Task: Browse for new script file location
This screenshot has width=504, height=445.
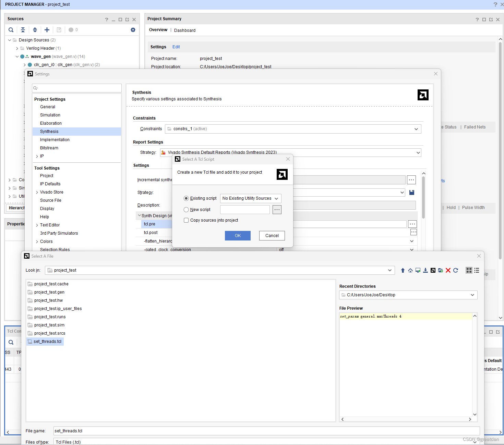Action: point(277,210)
